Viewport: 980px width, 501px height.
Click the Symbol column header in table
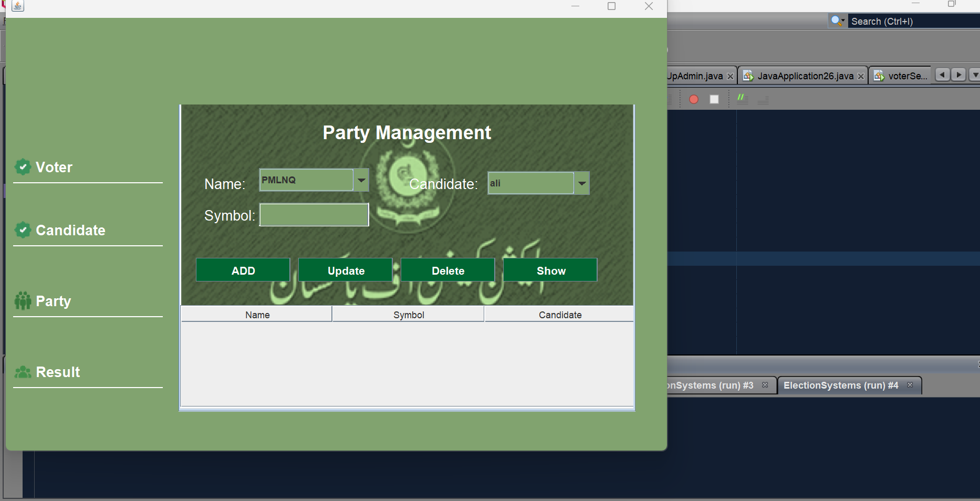coord(409,315)
